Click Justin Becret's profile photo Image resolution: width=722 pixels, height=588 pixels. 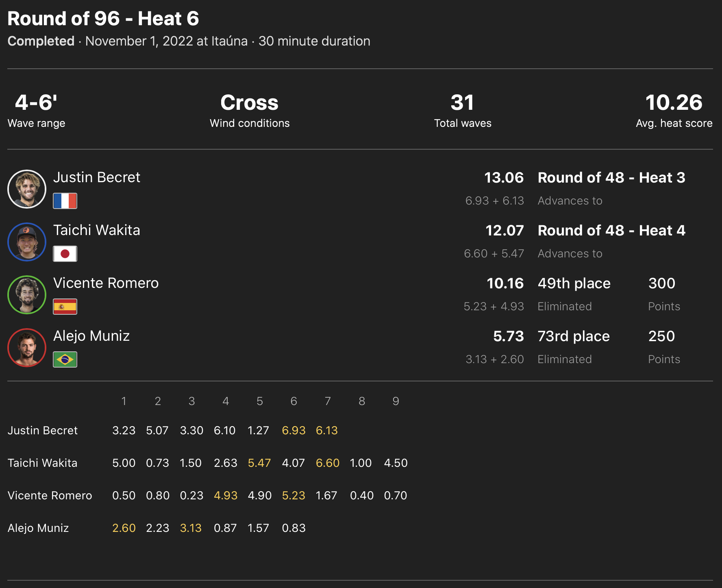(27, 189)
